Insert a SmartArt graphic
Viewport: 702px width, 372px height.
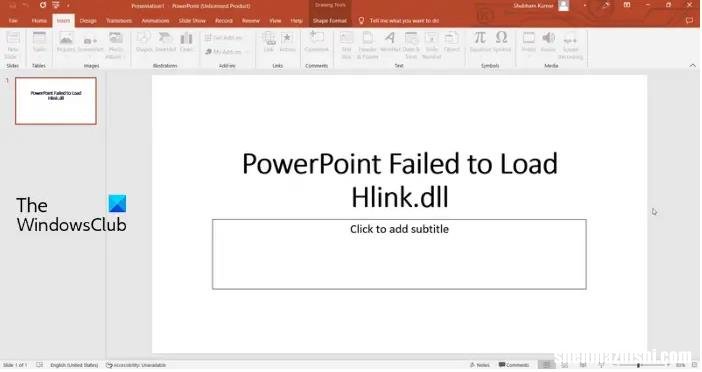coord(165,43)
